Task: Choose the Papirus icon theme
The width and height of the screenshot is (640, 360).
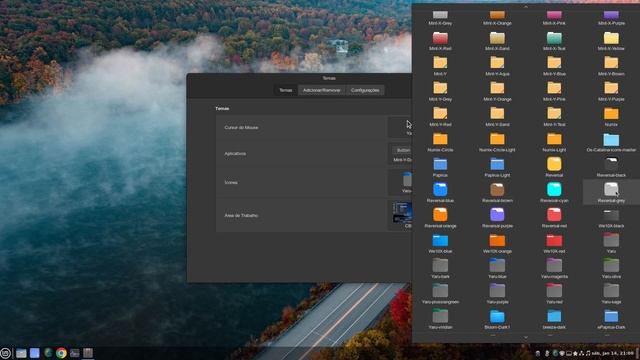Action: pyautogui.click(x=440, y=168)
